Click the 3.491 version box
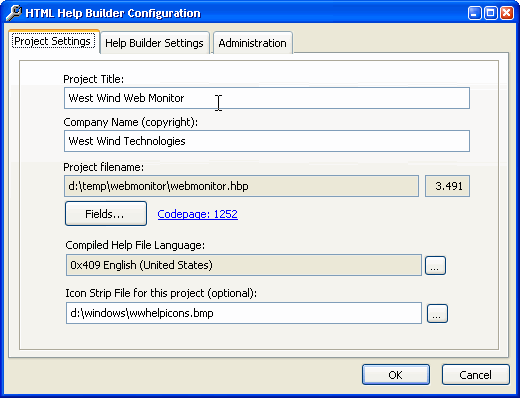 (447, 186)
